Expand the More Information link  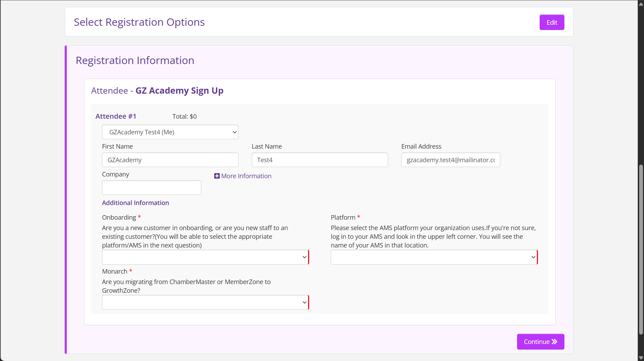tap(243, 176)
